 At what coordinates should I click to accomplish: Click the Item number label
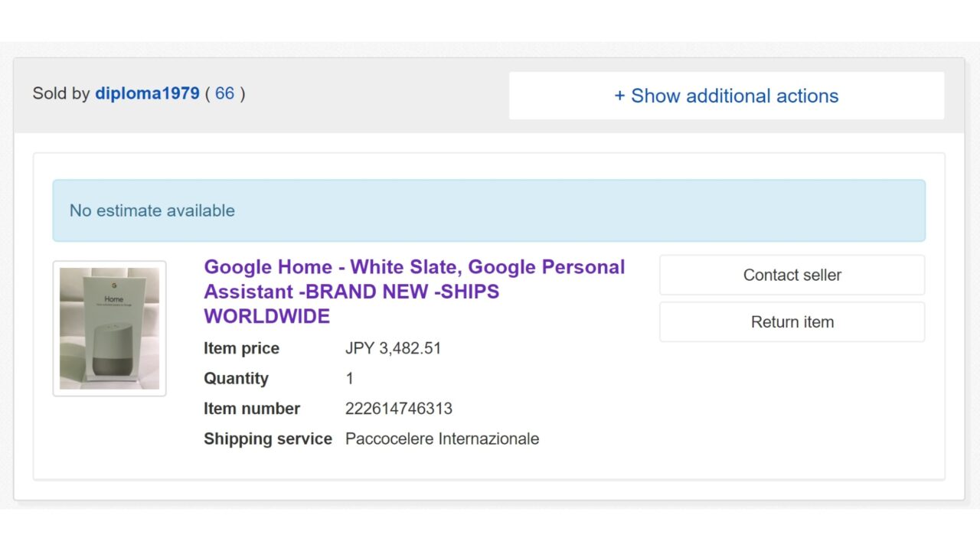click(252, 409)
